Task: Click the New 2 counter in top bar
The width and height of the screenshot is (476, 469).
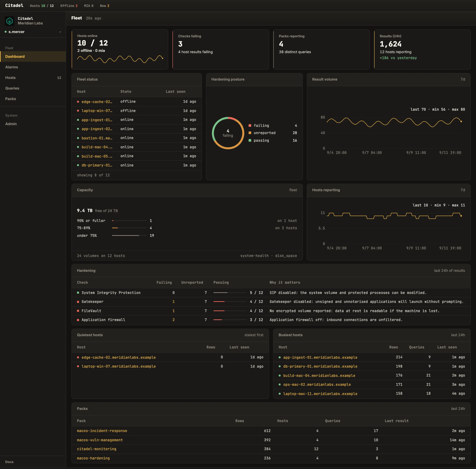Action: [104, 6]
